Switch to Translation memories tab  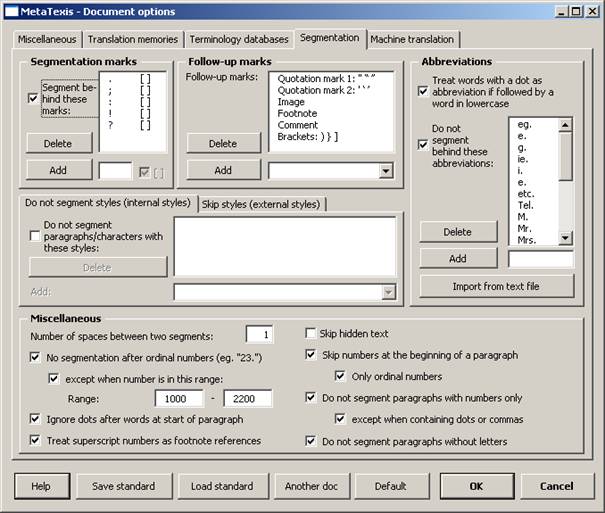pyautogui.click(x=133, y=39)
